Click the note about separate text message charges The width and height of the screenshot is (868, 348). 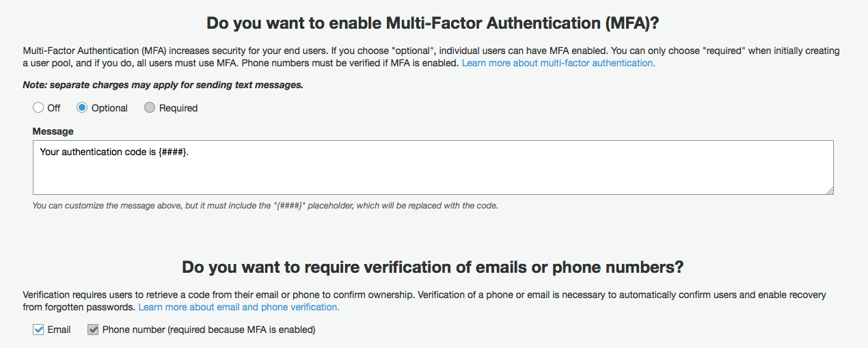[163, 85]
